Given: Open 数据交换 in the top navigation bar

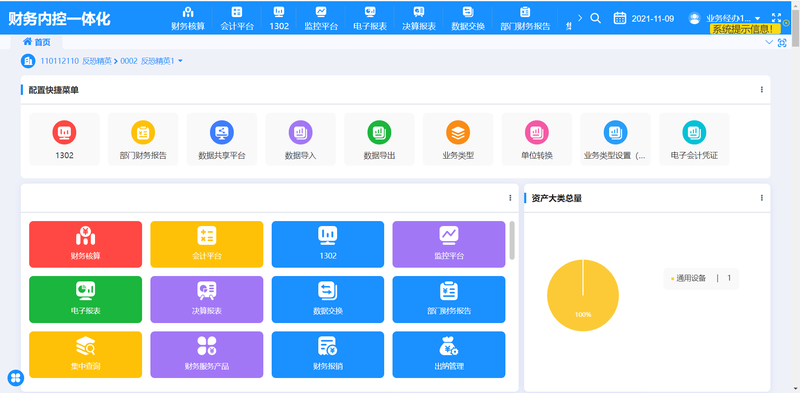Looking at the screenshot, I should pyautogui.click(x=468, y=18).
